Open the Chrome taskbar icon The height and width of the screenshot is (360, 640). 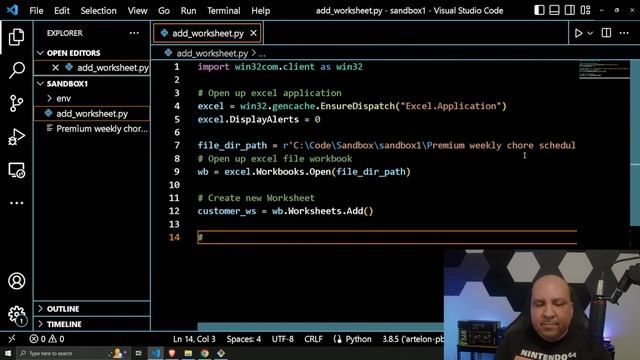(x=204, y=353)
